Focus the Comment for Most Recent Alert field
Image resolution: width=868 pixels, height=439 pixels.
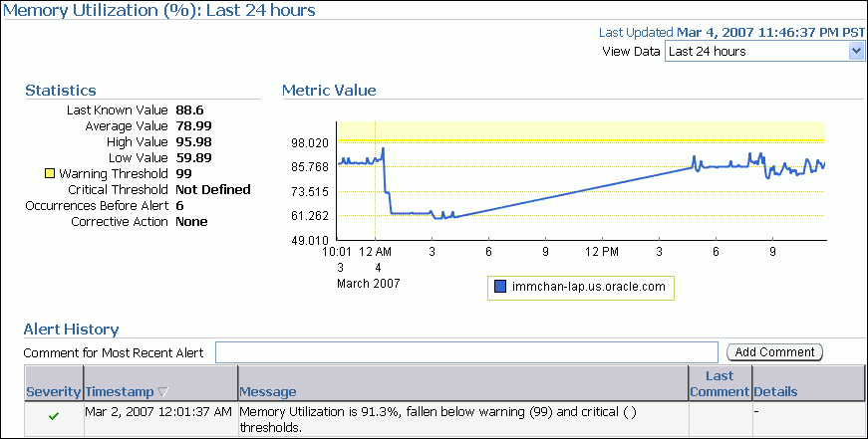tap(466, 352)
